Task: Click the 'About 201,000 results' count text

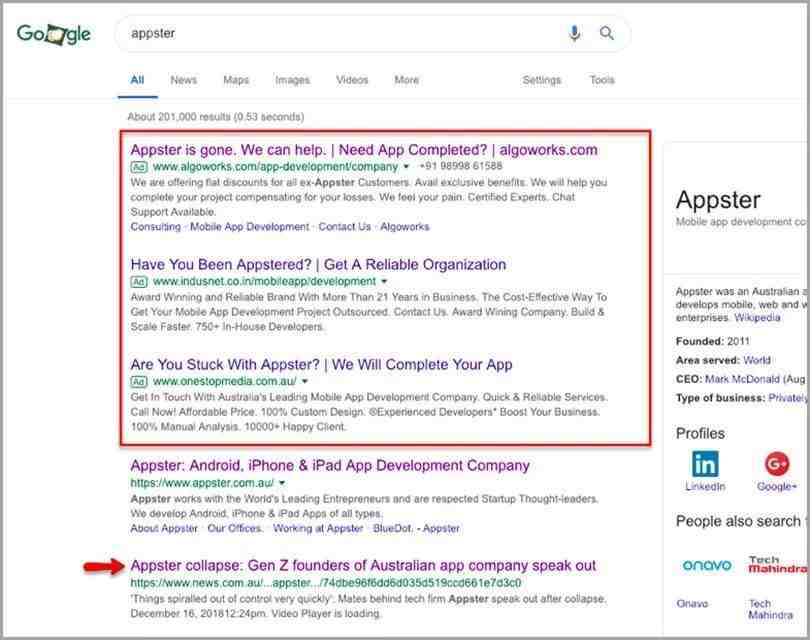Action: [216, 117]
